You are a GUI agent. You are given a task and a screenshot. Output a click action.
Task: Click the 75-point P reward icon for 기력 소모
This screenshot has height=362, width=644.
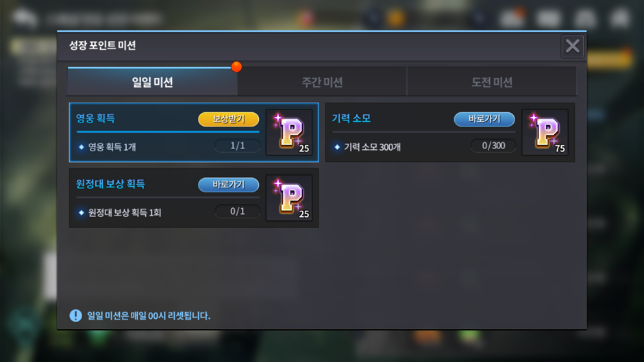coord(545,132)
